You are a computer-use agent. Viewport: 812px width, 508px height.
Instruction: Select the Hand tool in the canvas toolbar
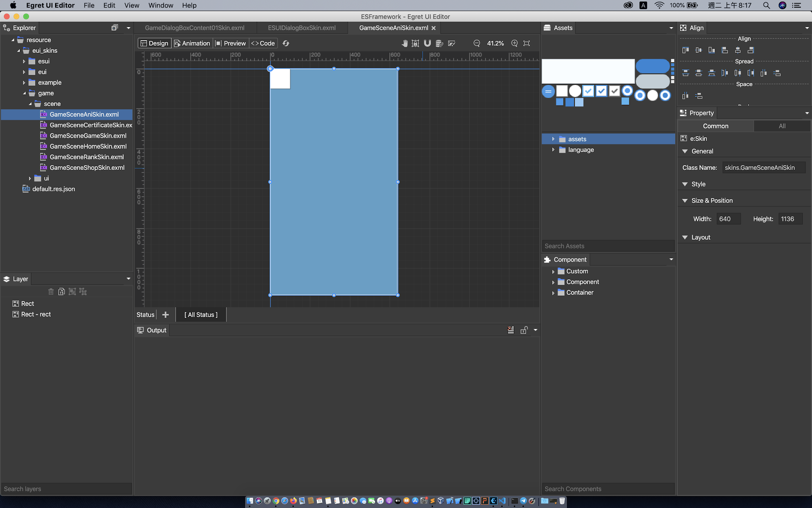coord(405,43)
